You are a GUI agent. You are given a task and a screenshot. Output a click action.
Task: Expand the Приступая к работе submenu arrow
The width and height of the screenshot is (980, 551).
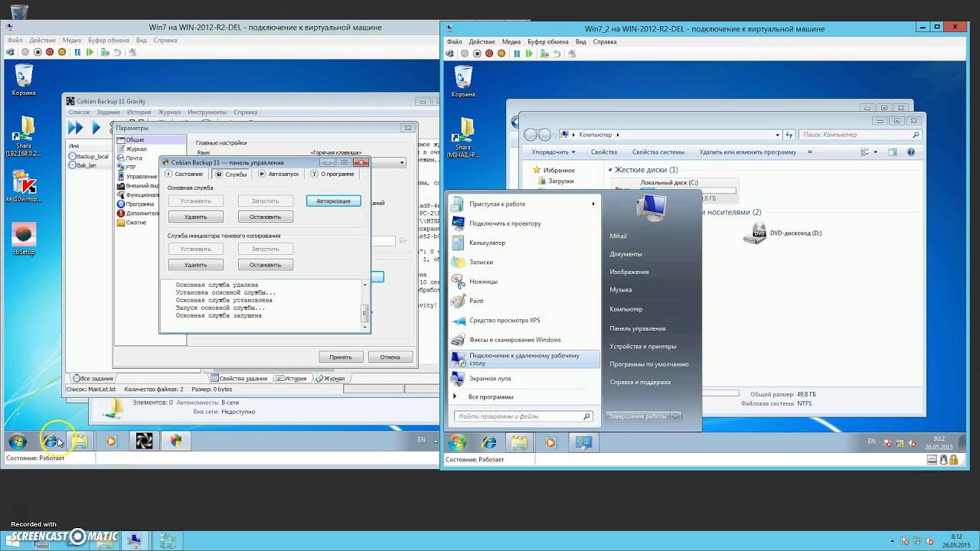pyautogui.click(x=593, y=204)
